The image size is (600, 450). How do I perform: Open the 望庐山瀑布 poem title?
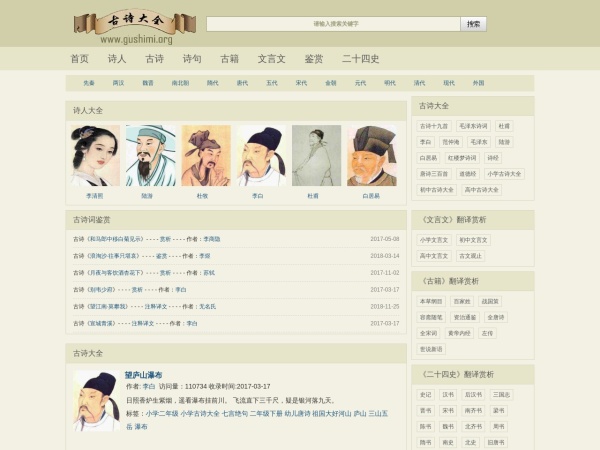[x=143, y=374]
